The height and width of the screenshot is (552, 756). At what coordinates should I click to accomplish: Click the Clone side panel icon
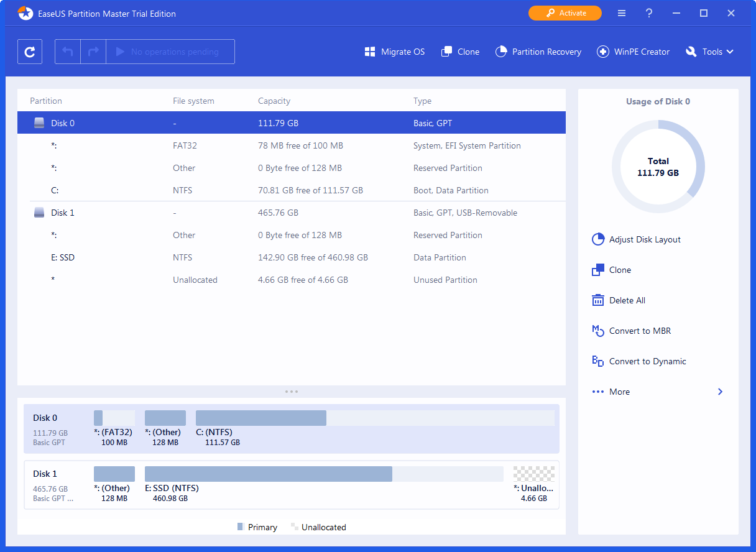(x=598, y=270)
